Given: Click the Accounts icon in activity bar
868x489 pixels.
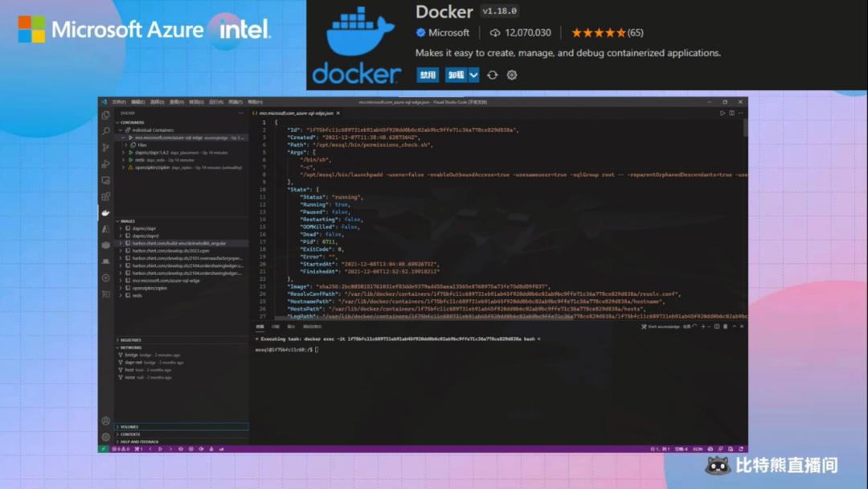Looking at the screenshot, I should [106, 421].
